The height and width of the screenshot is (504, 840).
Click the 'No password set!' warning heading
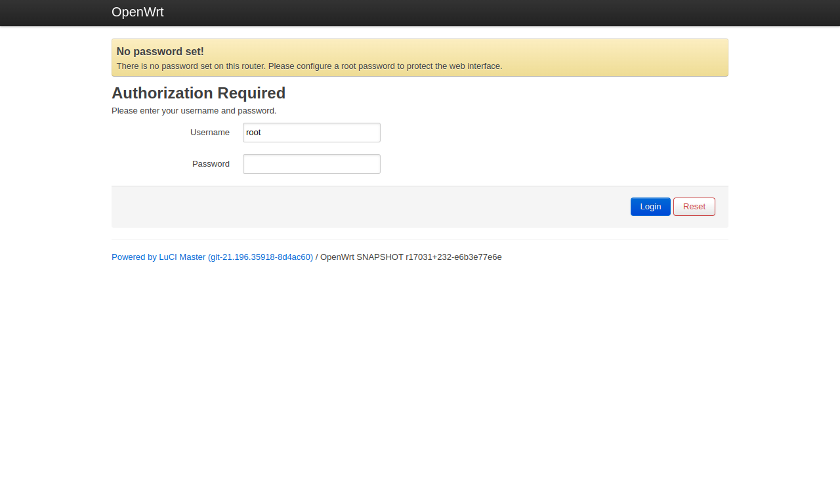(160, 51)
